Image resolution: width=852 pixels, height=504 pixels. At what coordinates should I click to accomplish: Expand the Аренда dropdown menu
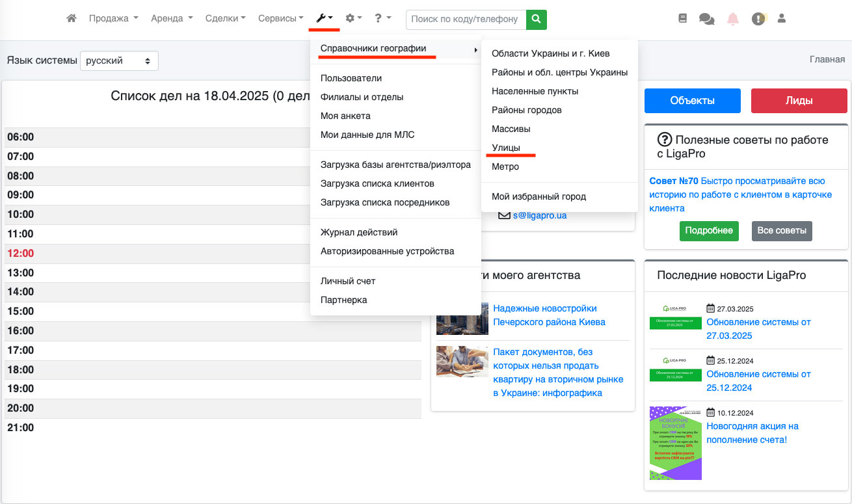click(172, 19)
